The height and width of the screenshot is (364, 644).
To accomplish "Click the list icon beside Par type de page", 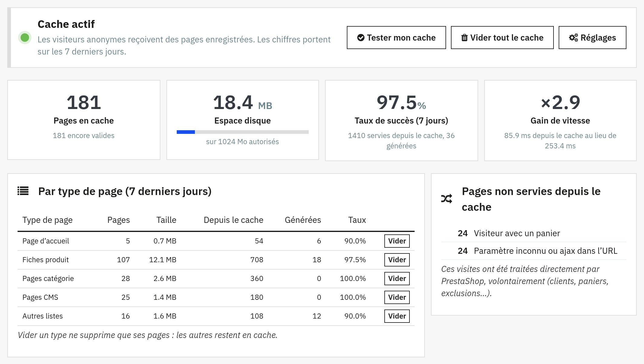I will pos(23,191).
